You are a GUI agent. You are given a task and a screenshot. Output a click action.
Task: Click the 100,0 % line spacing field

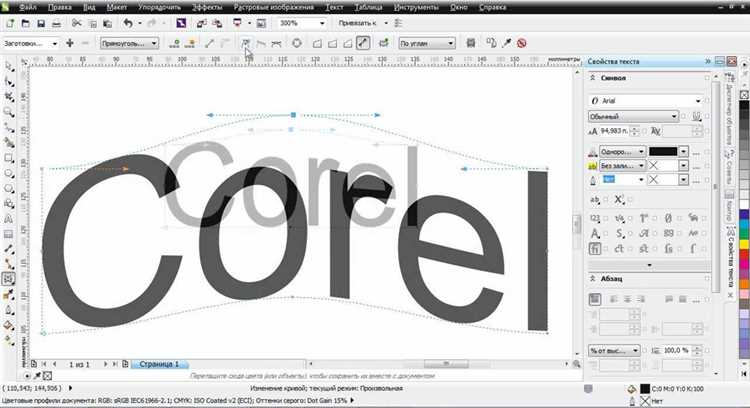point(677,351)
